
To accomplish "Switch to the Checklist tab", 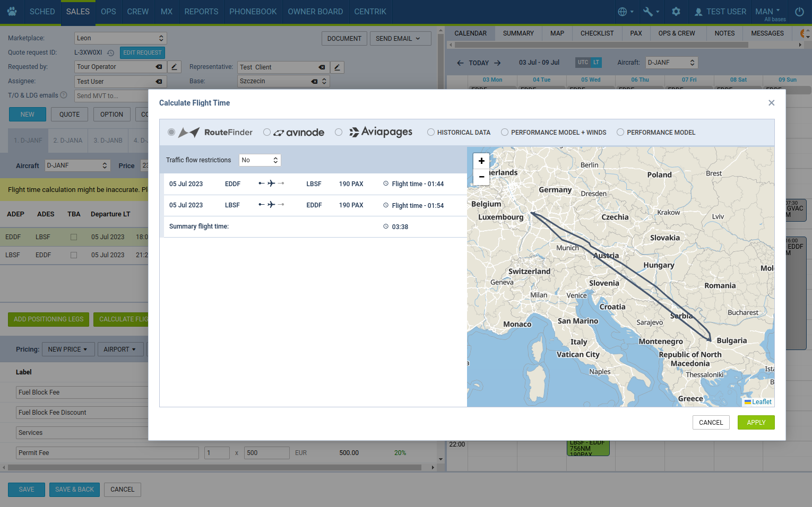I will (597, 33).
